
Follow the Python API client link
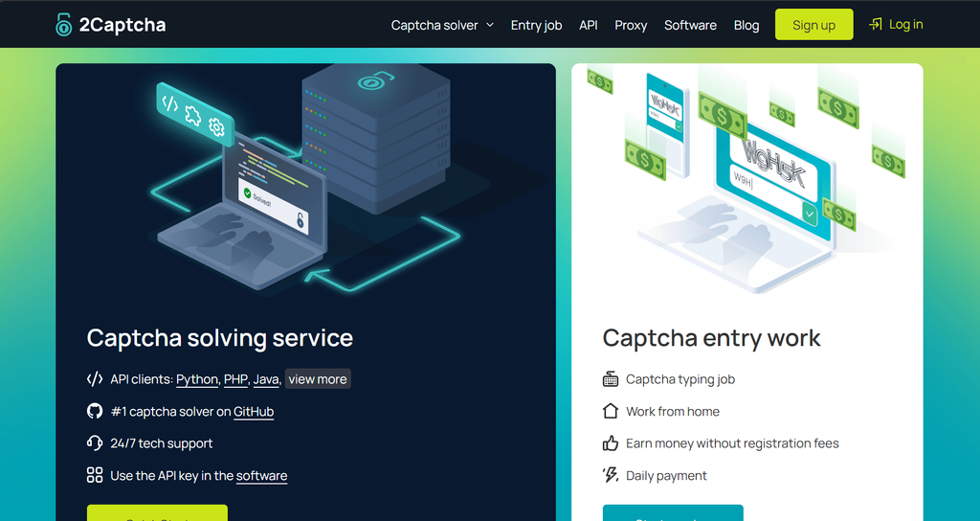tap(197, 379)
